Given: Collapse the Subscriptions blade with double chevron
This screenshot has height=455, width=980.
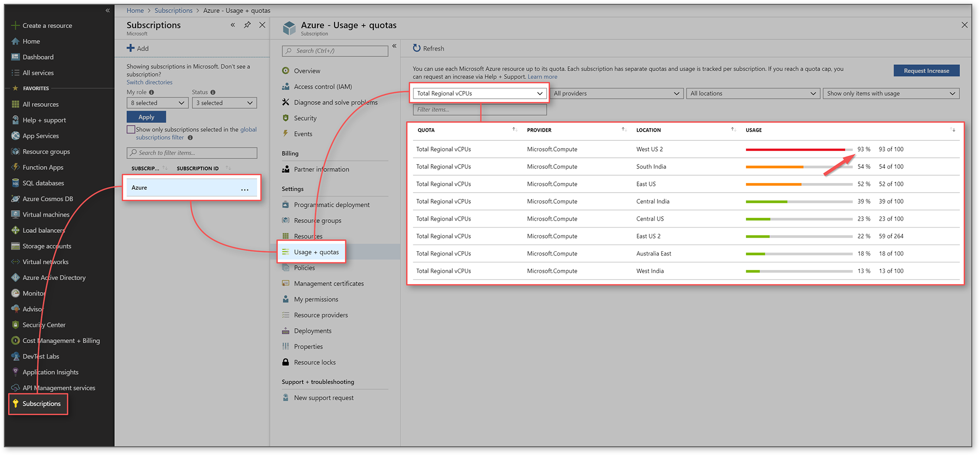Looking at the screenshot, I should tap(233, 25).
